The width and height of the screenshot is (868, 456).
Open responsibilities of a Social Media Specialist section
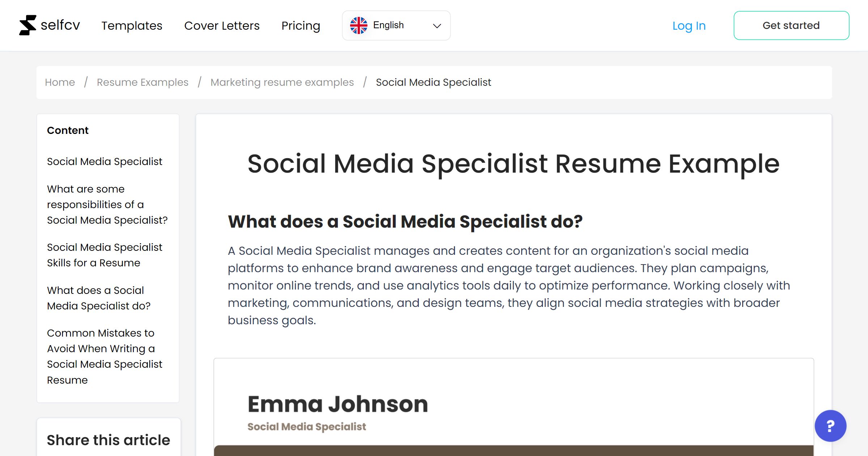click(107, 204)
